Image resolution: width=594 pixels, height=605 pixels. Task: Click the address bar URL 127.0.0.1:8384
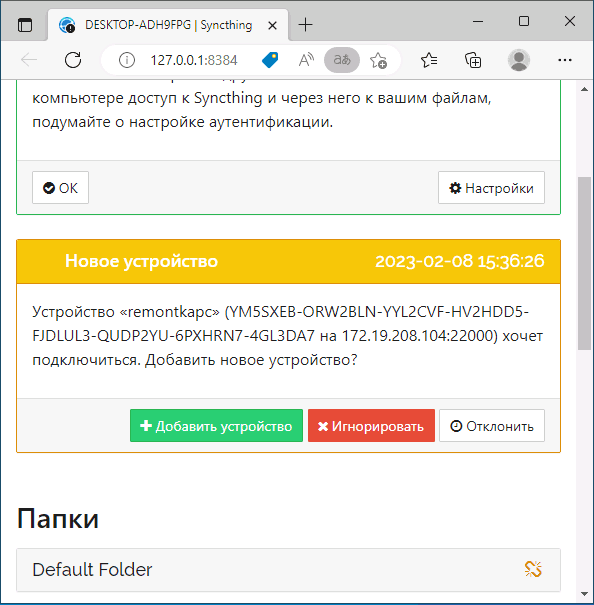pos(193,61)
